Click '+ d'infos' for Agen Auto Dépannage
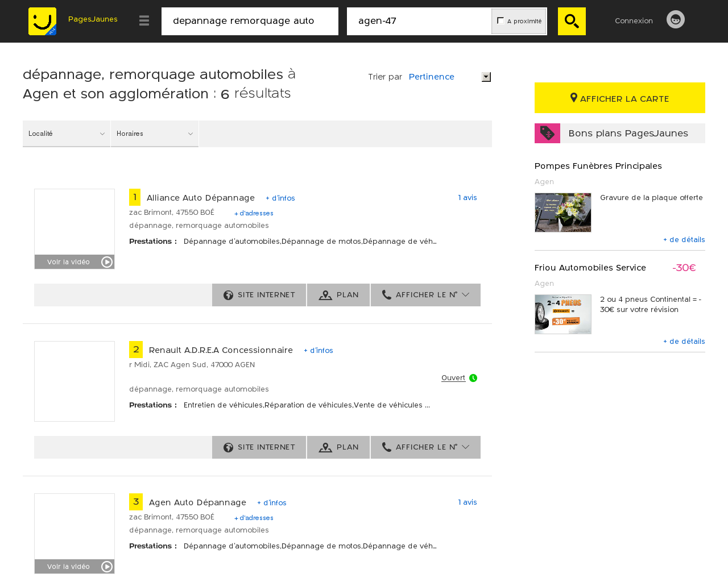Viewport: 728px width, 582px height. tap(272, 503)
